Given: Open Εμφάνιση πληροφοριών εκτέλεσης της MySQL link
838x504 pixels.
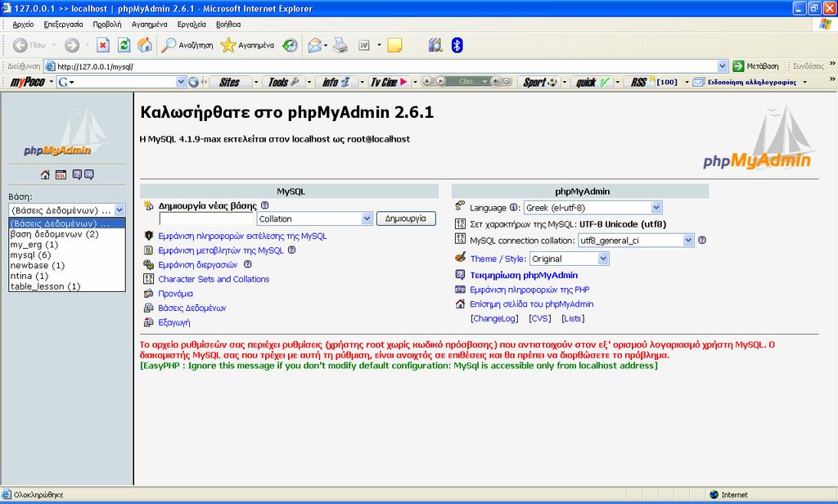Looking at the screenshot, I should (x=242, y=236).
